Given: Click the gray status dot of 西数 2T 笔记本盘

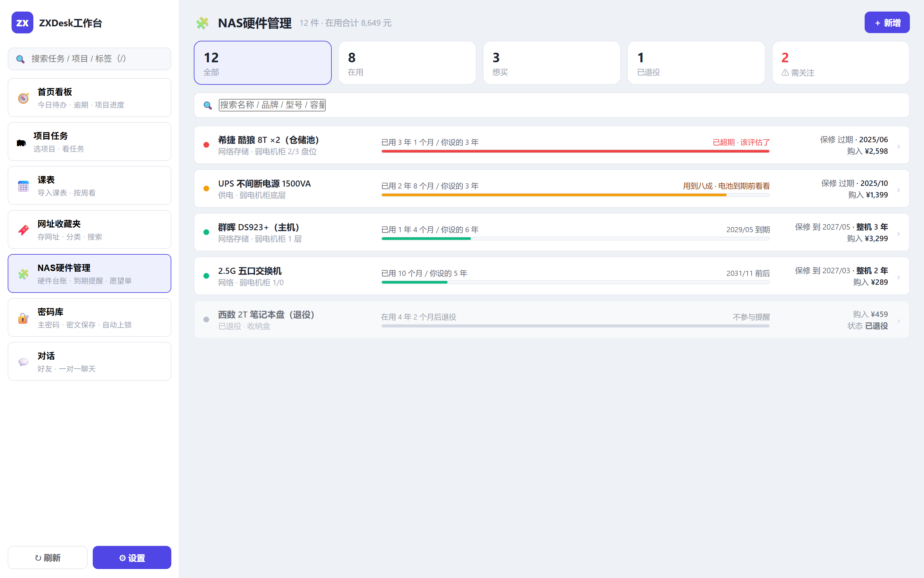Looking at the screenshot, I should pyautogui.click(x=206, y=319).
